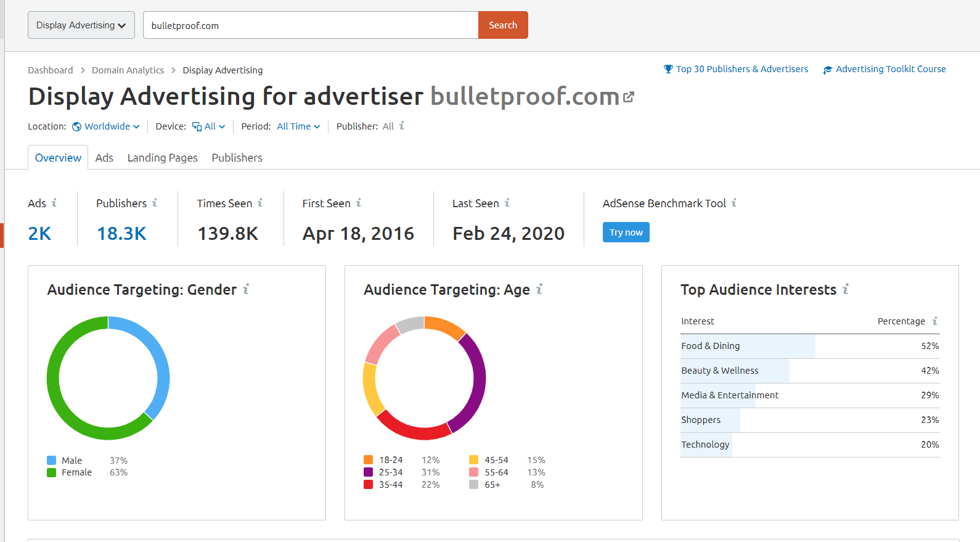Click the info icon next to Ads metric

tap(54, 202)
